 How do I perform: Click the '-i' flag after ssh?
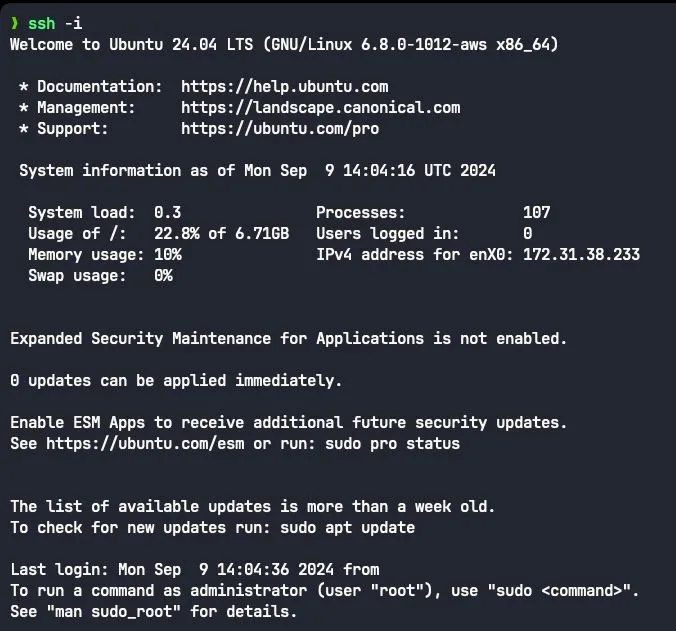click(73, 23)
